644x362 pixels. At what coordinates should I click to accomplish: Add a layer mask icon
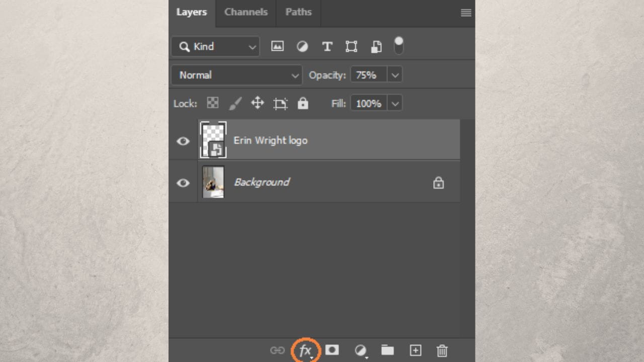(332, 349)
